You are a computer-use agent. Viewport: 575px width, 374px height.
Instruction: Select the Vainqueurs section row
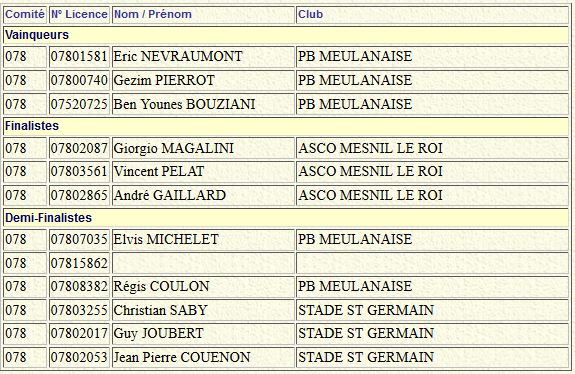(x=286, y=35)
